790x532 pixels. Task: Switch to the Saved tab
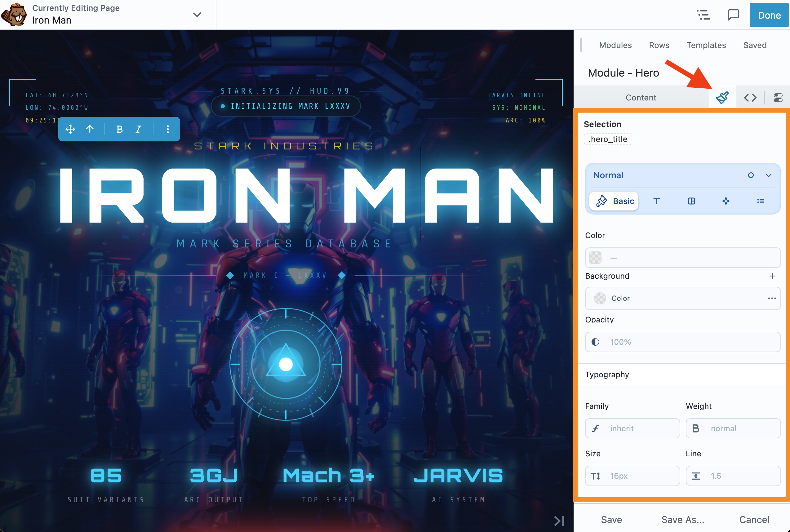pyautogui.click(x=755, y=45)
